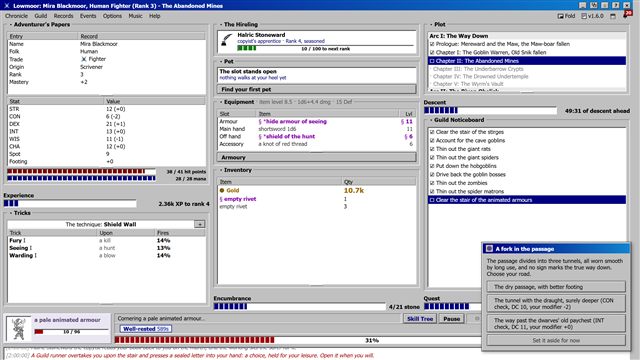Toggle Chapter II: The Abandoned Mines checkbox

[432, 61]
